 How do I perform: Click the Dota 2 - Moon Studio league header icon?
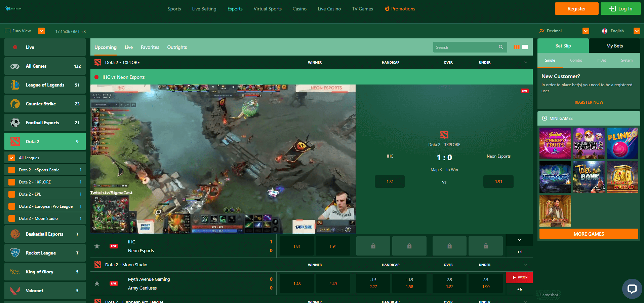tap(98, 265)
